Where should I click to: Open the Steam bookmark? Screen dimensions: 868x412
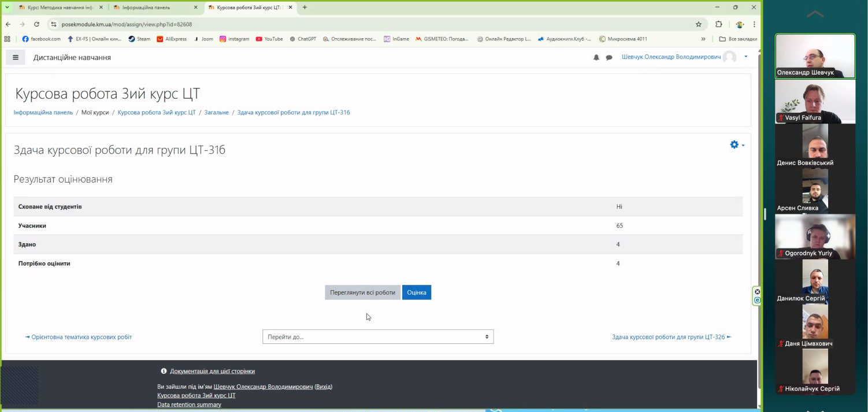pos(139,39)
